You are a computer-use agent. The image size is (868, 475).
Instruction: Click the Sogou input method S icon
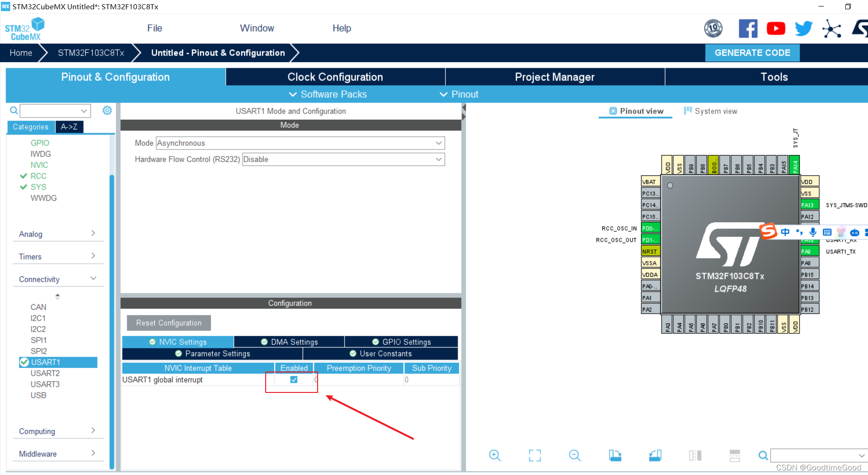(768, 231)
